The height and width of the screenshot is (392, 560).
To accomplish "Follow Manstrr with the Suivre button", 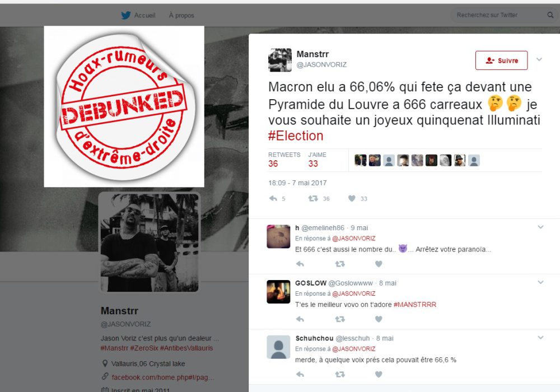I will (x=501, y=60).
